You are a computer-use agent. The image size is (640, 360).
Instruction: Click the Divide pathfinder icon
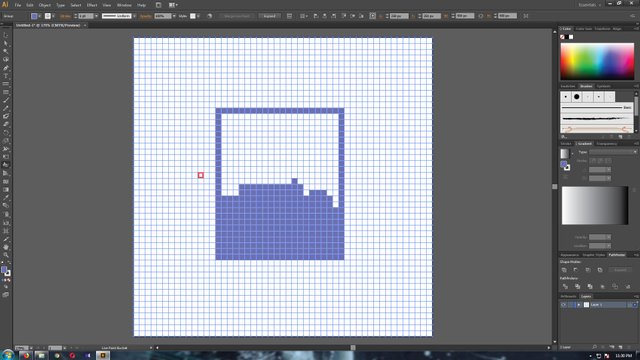565,287
